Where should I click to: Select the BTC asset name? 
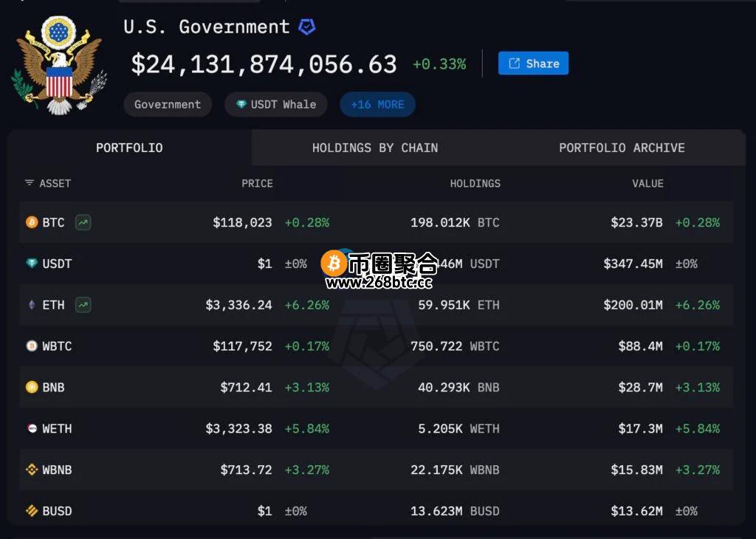(x=53, y=222)
